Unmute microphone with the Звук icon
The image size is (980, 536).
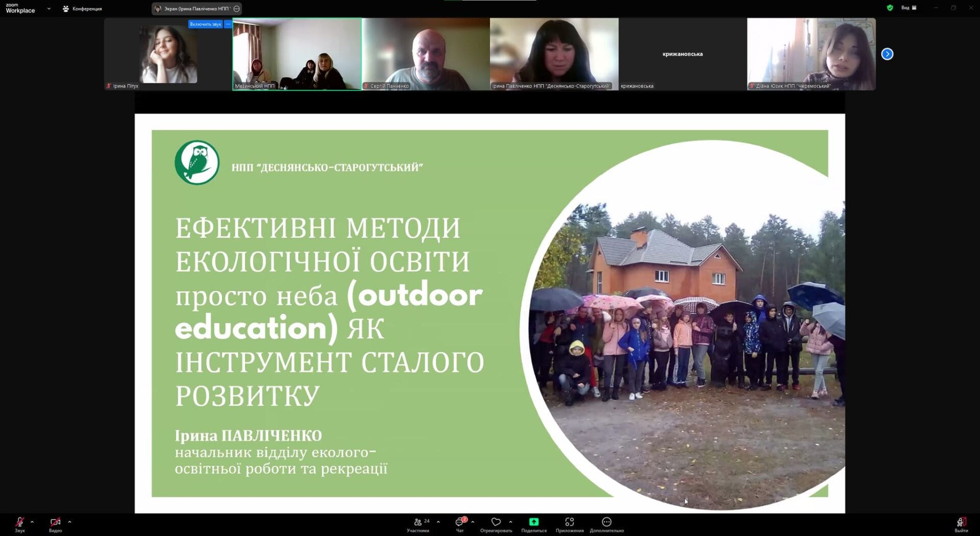tap(19, 522)
